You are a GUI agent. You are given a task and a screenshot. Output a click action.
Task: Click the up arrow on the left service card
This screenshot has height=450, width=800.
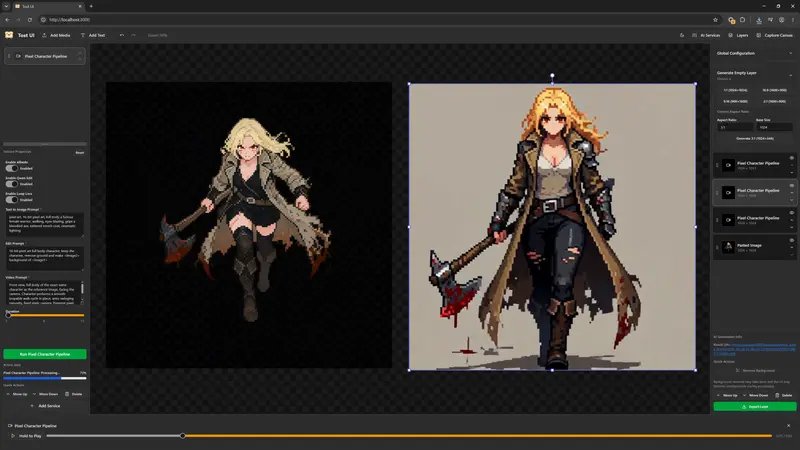80,53
